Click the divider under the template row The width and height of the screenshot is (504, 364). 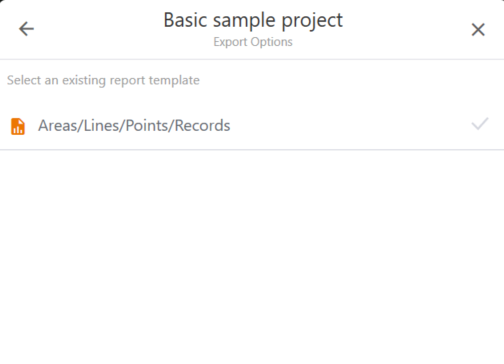pos(252,150)
